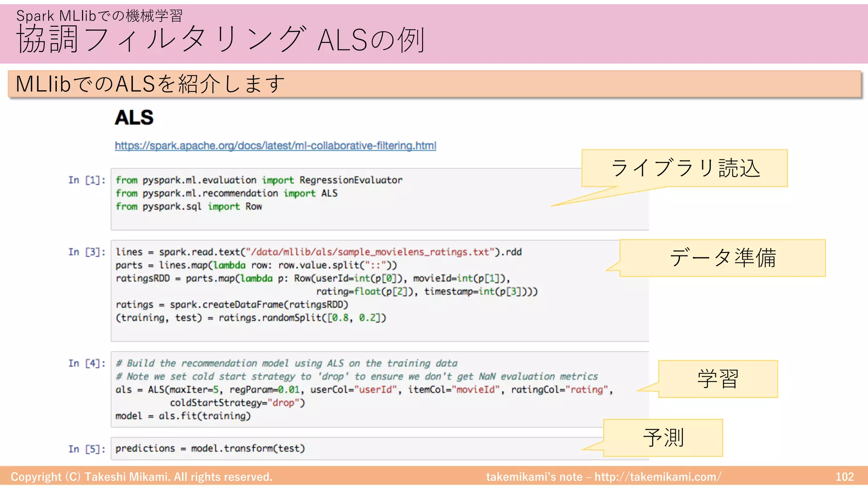This screenshot has width=868, height=488.
Task: Click the randomSplit code line
Action: coord(251,318)
